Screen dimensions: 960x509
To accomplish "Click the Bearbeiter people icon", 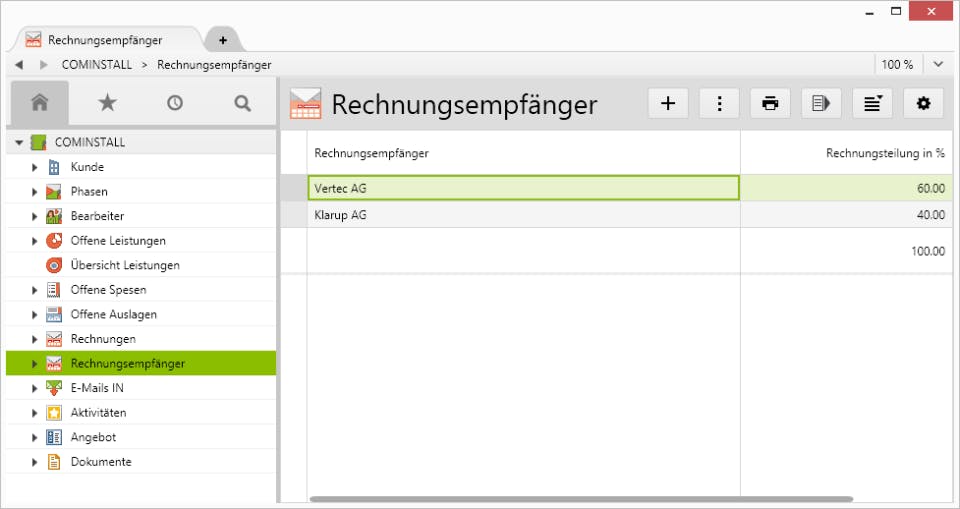I will [54, 216].
